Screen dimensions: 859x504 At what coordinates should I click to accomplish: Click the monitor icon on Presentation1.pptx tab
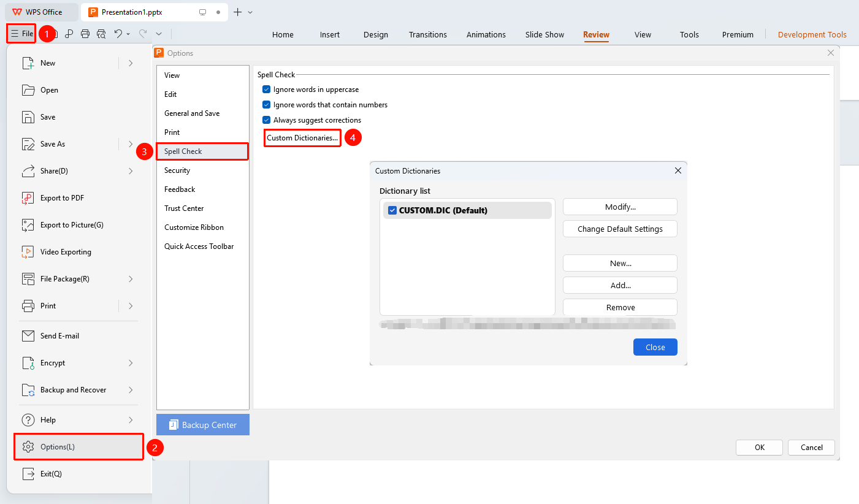202,12
